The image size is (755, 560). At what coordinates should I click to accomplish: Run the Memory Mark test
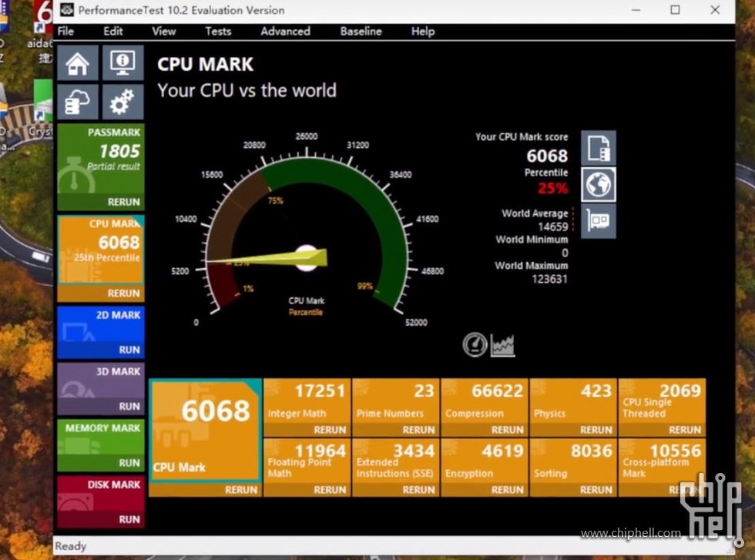[129, 463]
